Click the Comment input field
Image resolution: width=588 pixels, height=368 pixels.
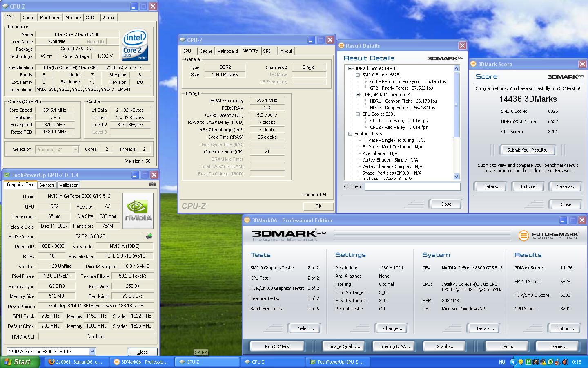click(412, 186)
